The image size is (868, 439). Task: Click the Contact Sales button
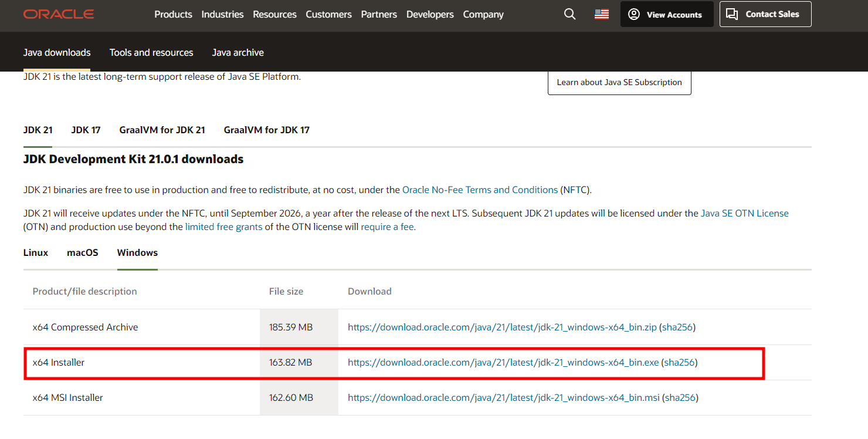765,14
